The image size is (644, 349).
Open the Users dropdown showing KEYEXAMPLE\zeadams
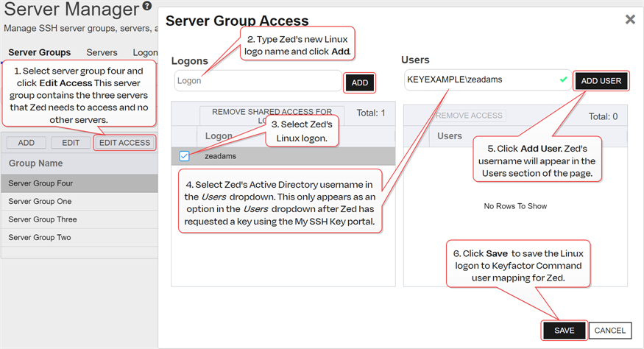(478, 80)
